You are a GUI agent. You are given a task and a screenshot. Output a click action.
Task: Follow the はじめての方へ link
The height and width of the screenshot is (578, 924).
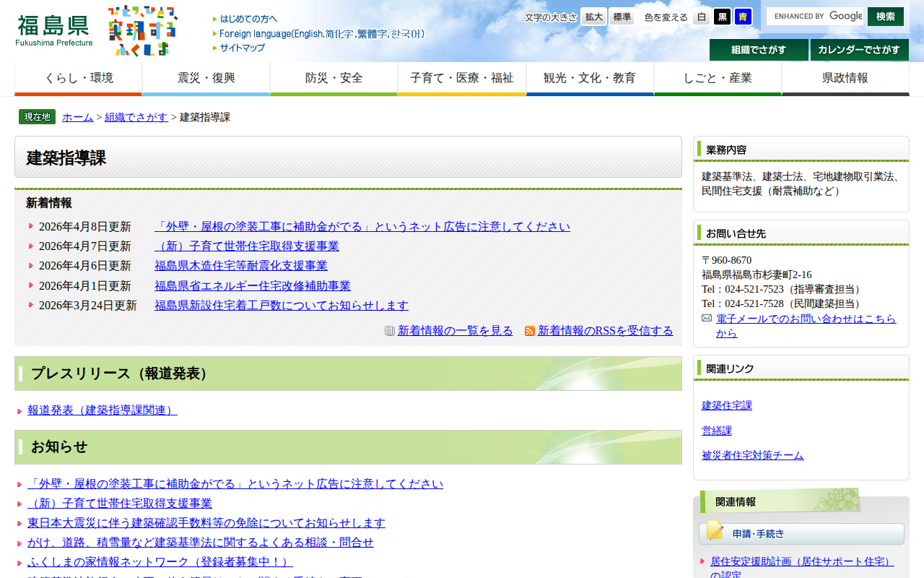[x=245, y=19]
